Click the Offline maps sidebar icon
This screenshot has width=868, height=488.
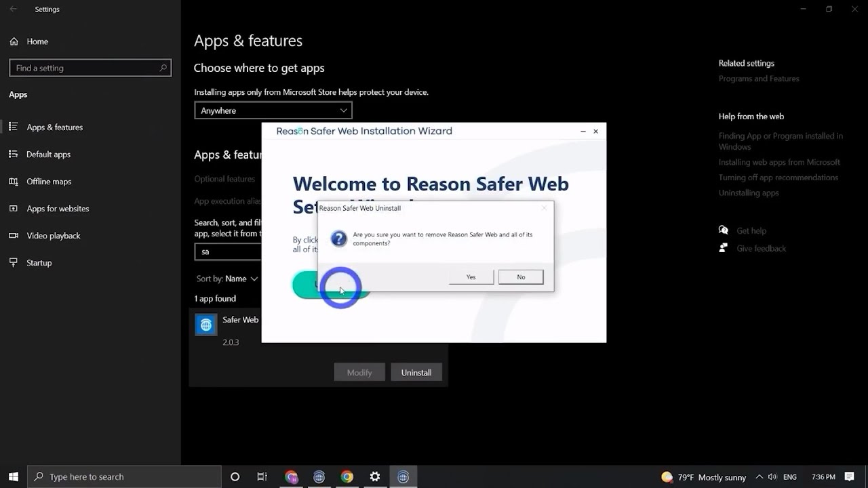click(x=14, y=181)
